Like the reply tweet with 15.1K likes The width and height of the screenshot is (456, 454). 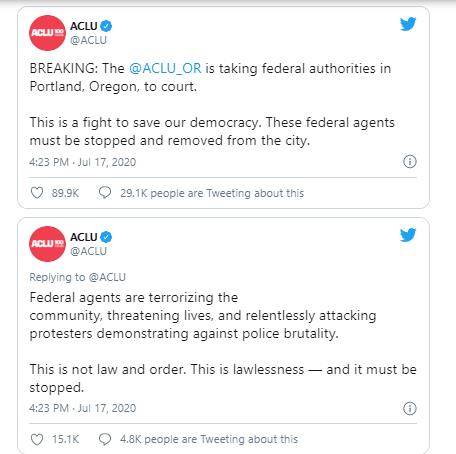pyautogui.click(x=37, y=439)
